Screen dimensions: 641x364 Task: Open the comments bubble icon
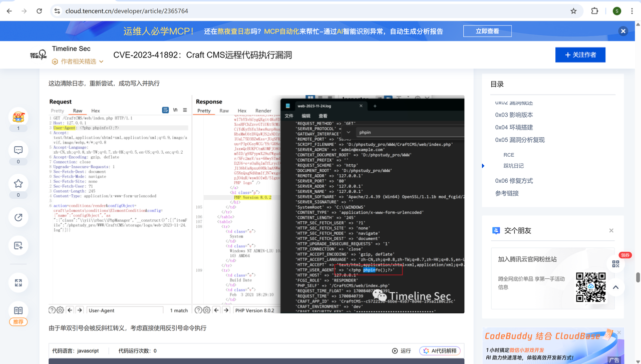pos(19,150)
